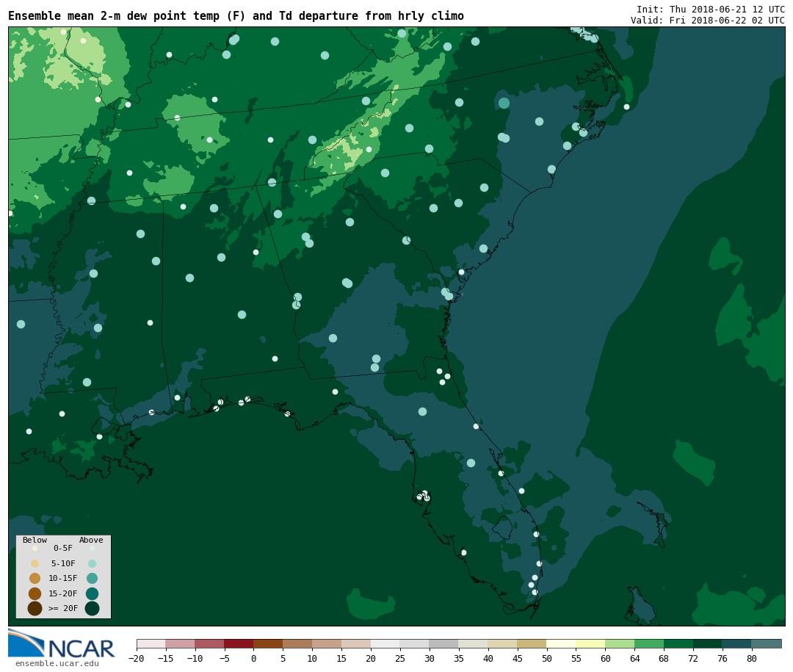Click the 0 colorbar tick label
The width and height of the screenshot is (793, 672).
click(254, 658)
